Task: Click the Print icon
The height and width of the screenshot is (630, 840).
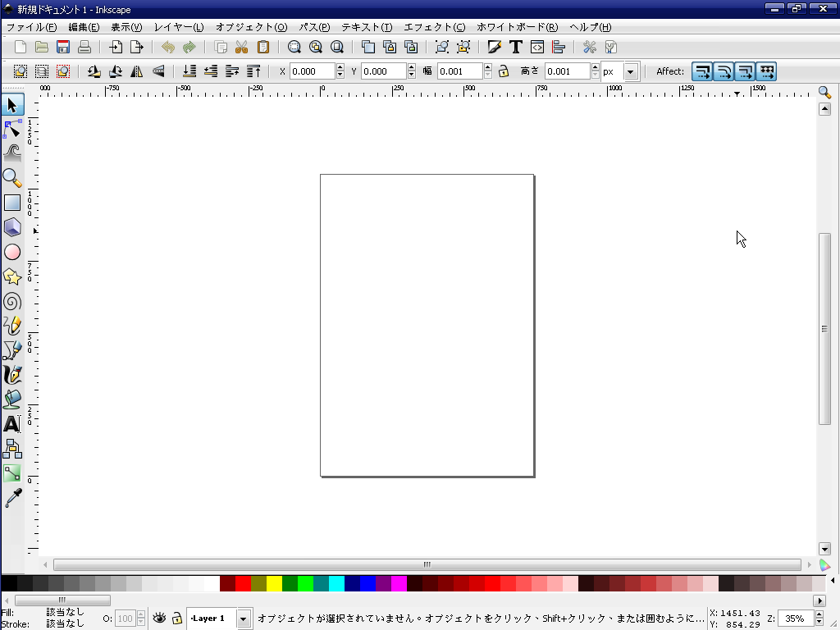Action: pyautogui.click(x=84, y=47)
